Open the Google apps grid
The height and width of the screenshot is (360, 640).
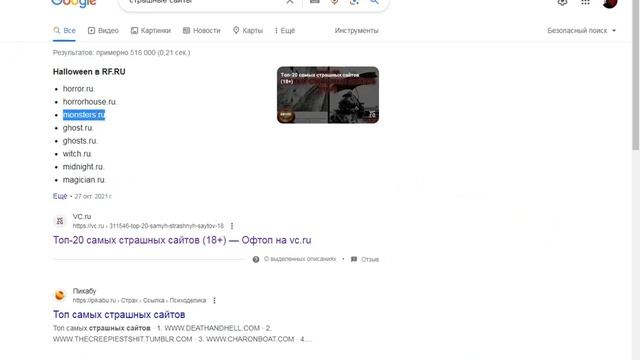click(585, 2)
